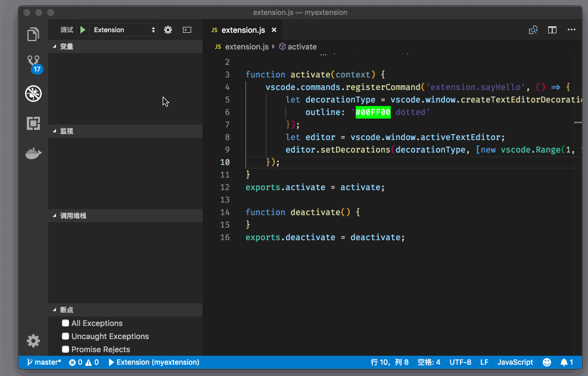The image size is (588, 376).
Task: Collapse the 调用堆栈 (Call Stack) section
Action: point(73,216)
